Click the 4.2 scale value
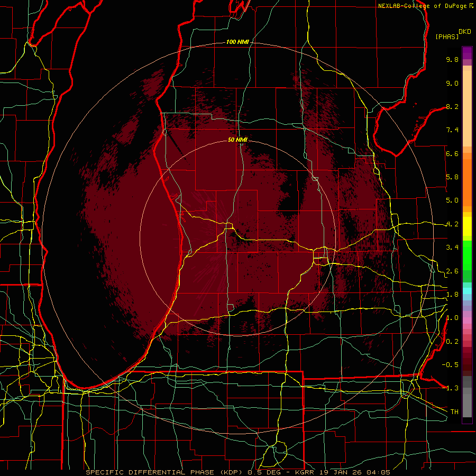Image resolution: width=476 pixels, height=476 pixels. [x=452, y=224]
